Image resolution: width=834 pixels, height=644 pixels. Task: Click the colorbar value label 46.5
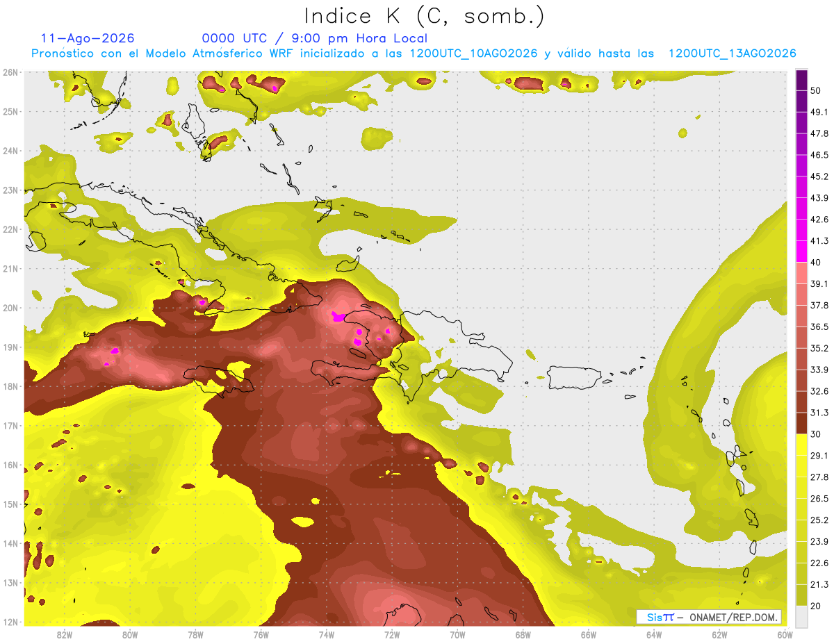819,155
